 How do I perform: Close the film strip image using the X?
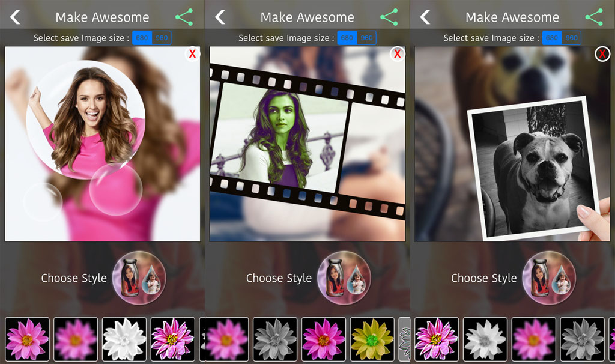397,54
